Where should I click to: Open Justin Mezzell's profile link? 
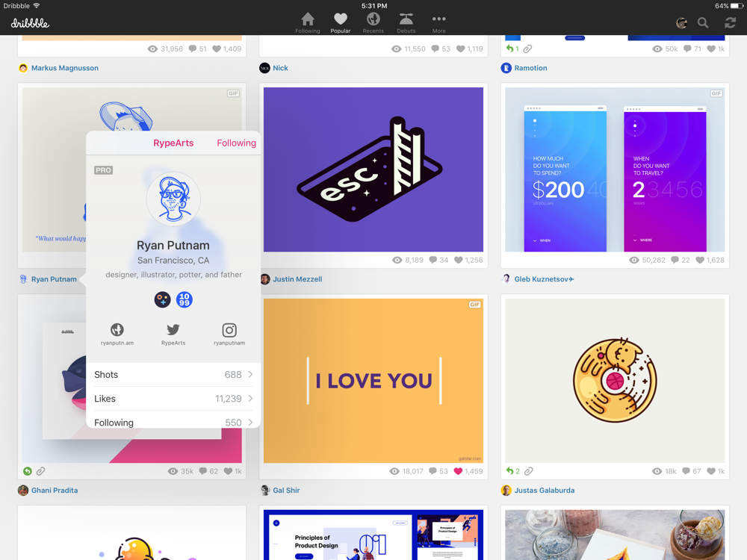coord(297,279)
